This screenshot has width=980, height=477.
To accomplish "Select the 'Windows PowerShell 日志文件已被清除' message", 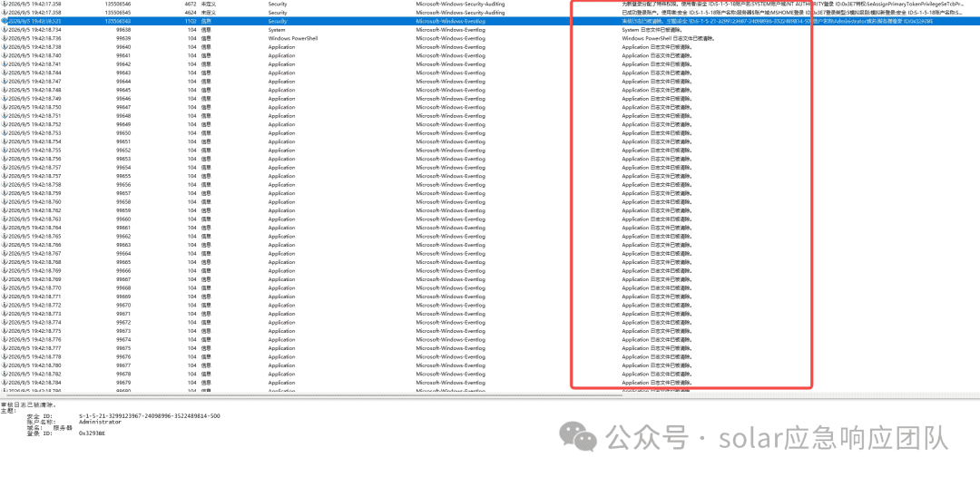I will (x=668, y=38).
